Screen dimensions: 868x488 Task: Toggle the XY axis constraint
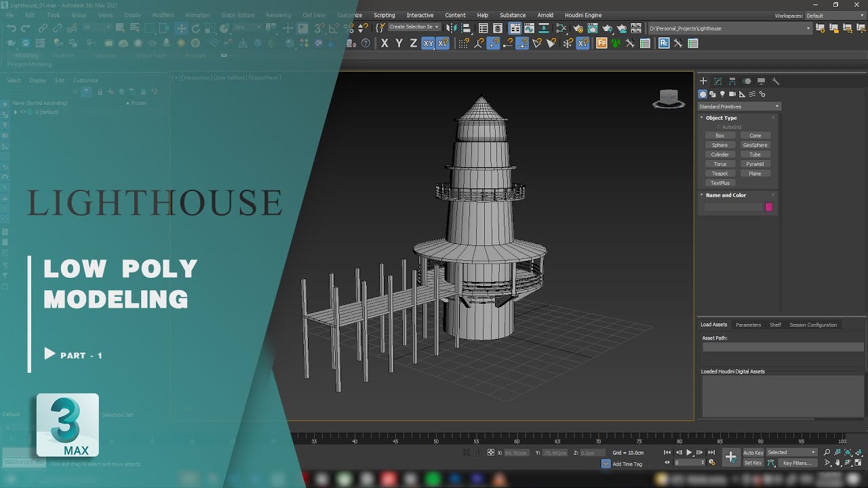pyautogui.click(x=429, y=43)
